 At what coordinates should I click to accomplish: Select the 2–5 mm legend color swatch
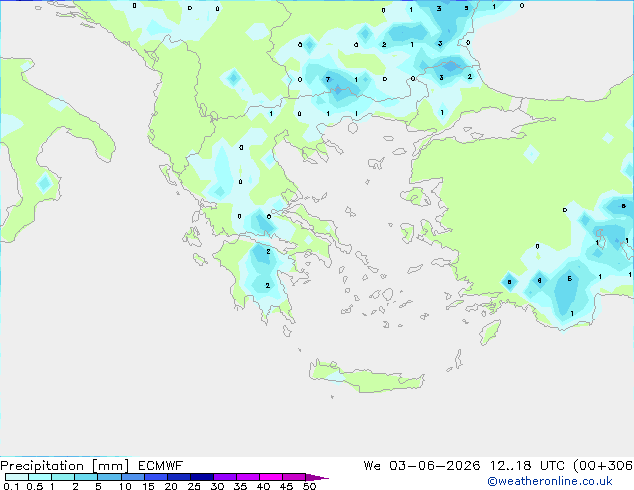click(86, 477)
